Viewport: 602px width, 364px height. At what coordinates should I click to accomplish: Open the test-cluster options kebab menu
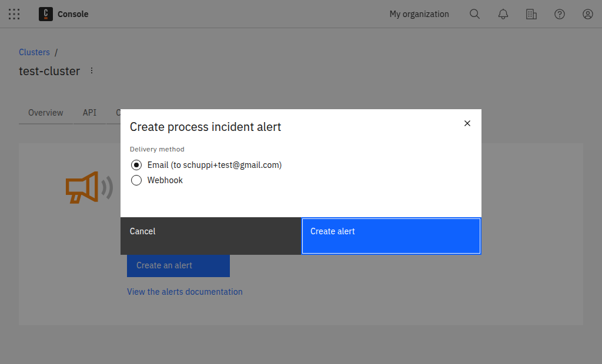coord(91,70)
